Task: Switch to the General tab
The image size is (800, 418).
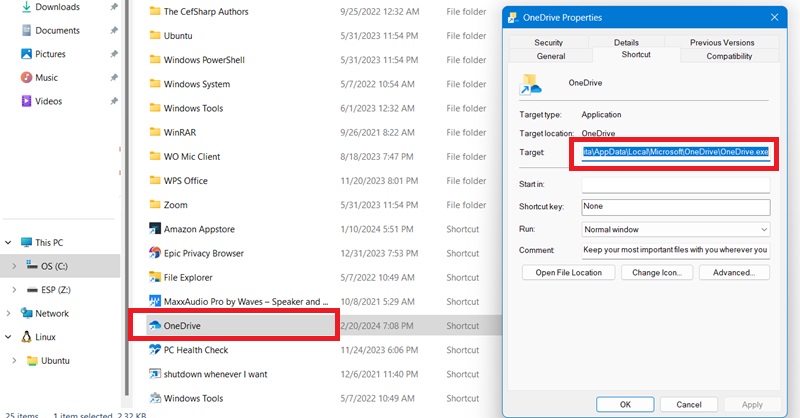Action: tap(551, 56)
